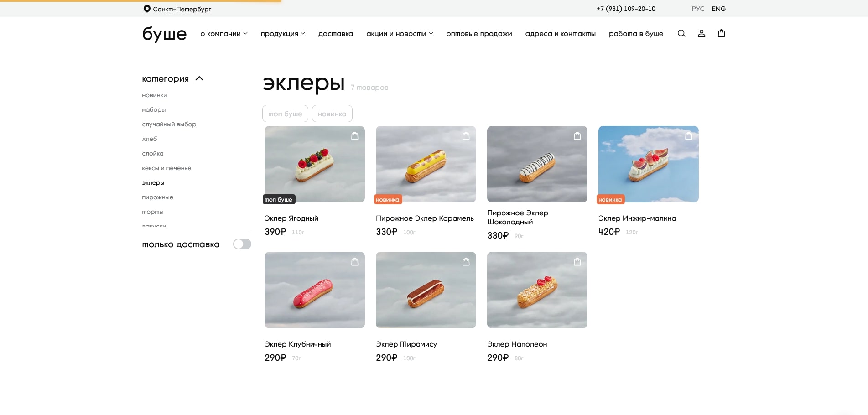868x415 pixels.
Task: Add Пирожное Эклер Карамель to cart icon
Action: pyautogui.click(x=466, y=136)
